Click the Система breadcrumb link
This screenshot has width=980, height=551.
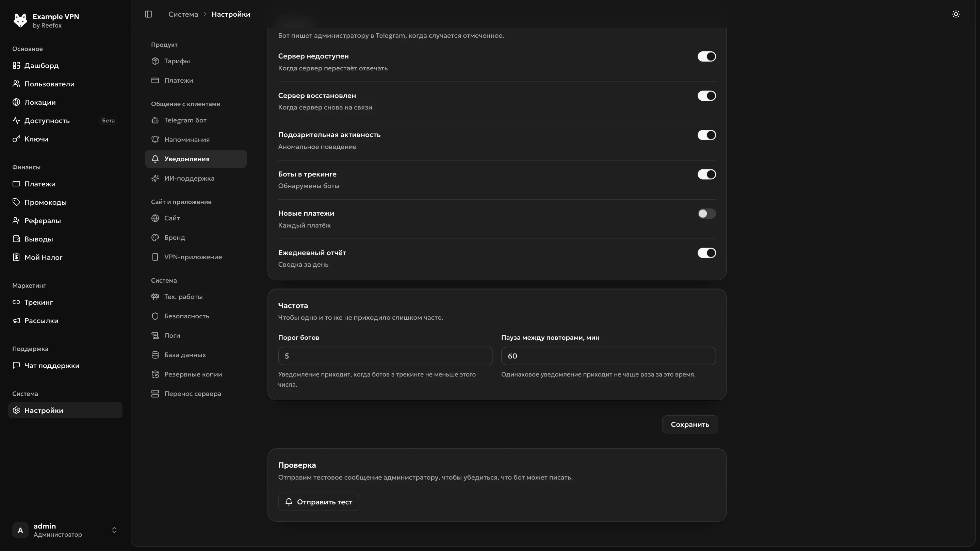coord(183,14)
